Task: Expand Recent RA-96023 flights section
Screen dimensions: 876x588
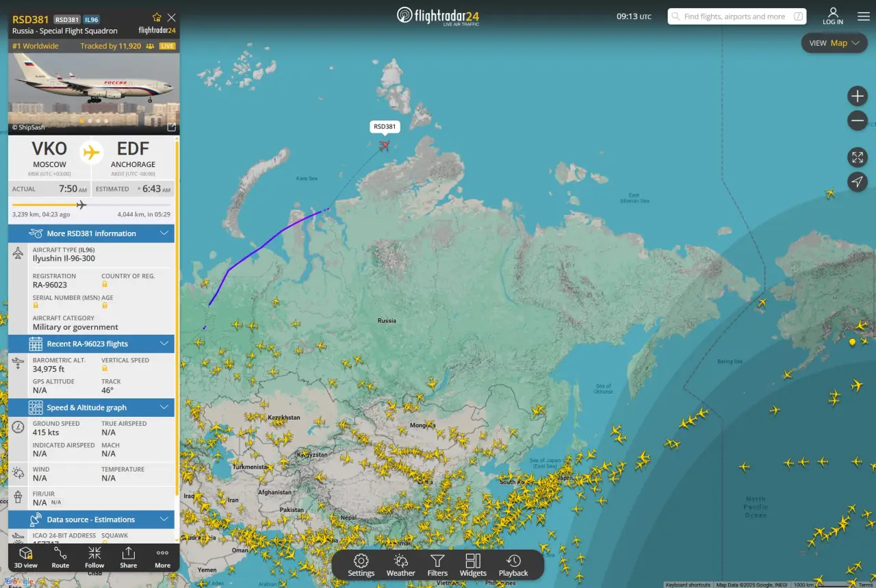Action: (91, 344)
